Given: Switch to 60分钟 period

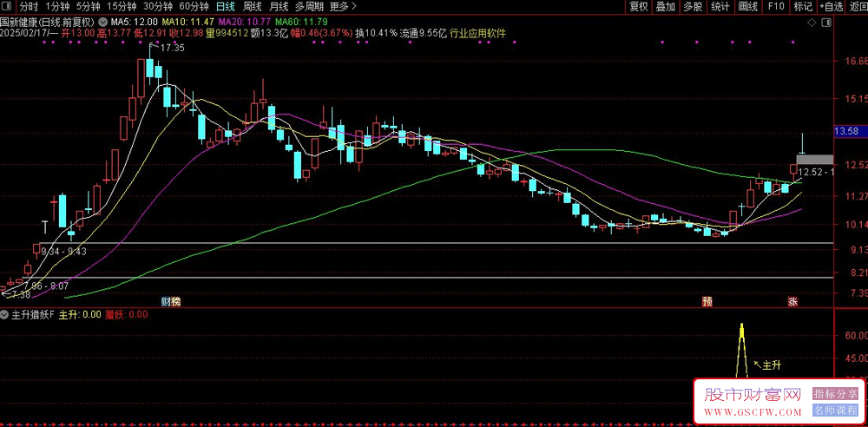Looking at the screenshot, I should [194, 7].
